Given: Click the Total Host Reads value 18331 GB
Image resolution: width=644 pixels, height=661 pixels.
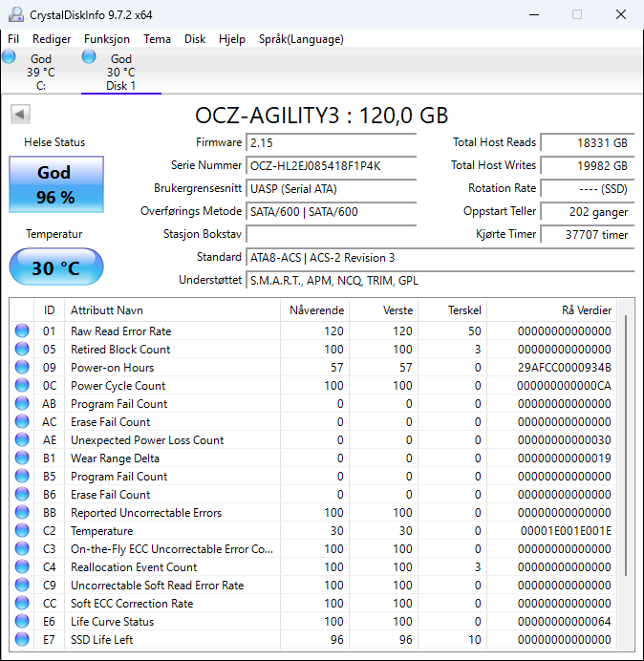Looking at the screenshot, I should click(x=587, y=143).
